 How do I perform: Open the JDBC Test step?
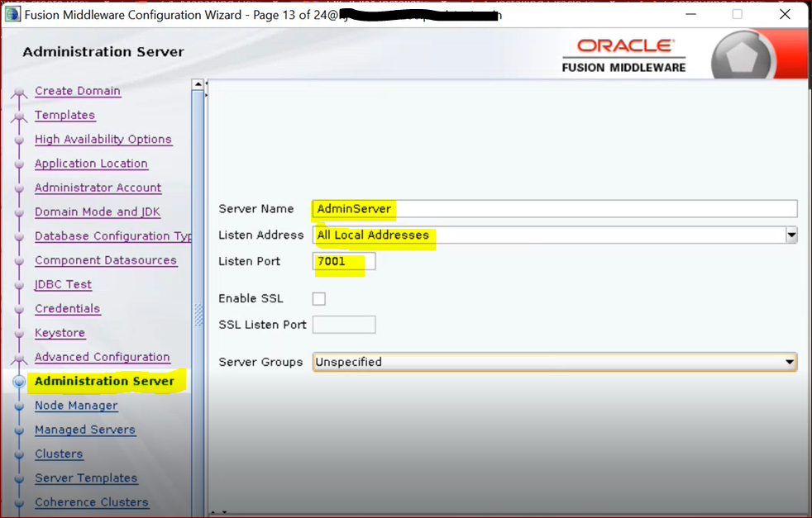pyautogui.click(x=63, y=285)
